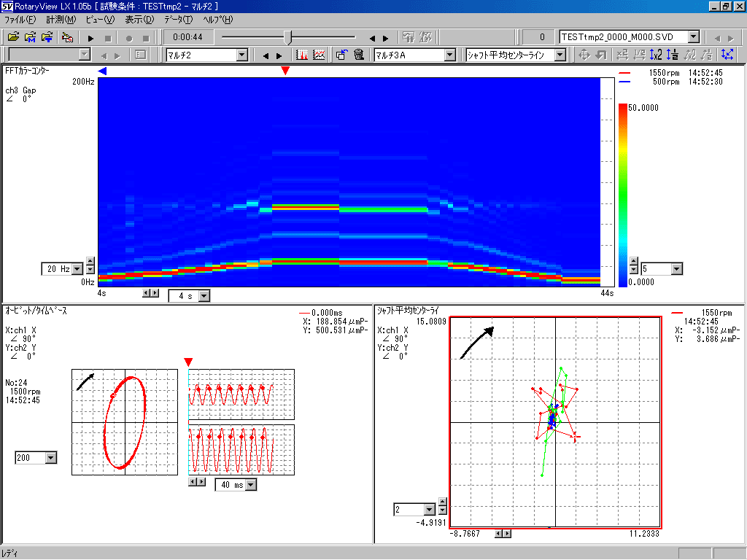
Task: Click the 1550rpm 14:52:45 legend entry
Action: 671,73
